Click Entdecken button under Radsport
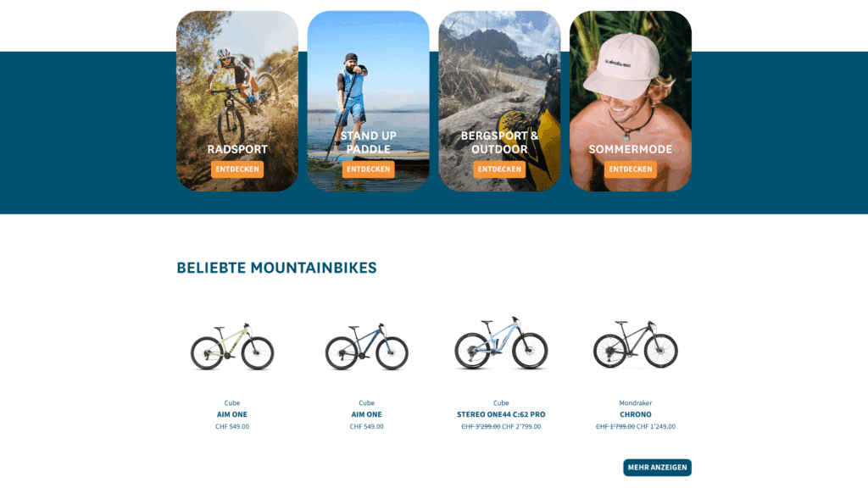Viewport: 868px width, 488px height. [x=237, y=169]
